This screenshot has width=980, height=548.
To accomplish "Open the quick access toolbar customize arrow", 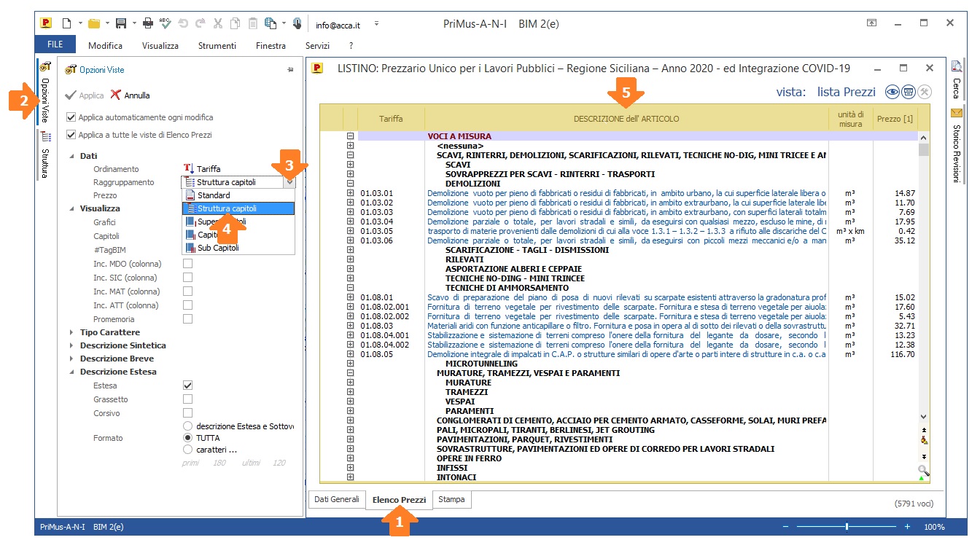I will click(x=376, y=23).
